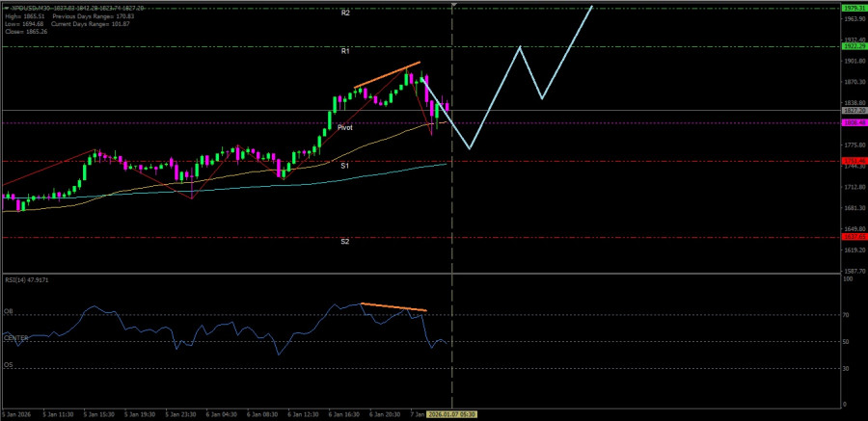Click the highlighted 2026.01.07 05:30 time label

pyautogui.click(x=451, y=413)
